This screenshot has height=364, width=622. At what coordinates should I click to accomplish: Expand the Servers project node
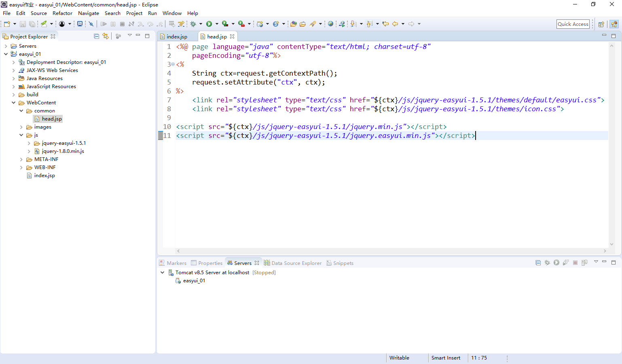[6, 46]
